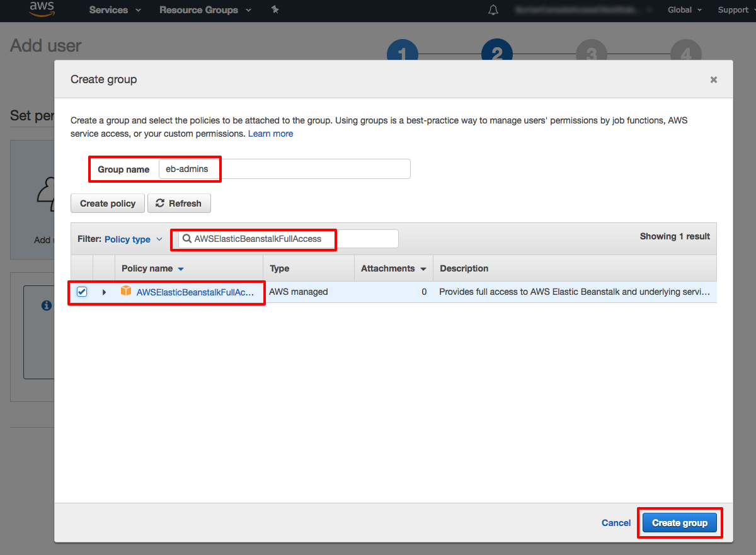Click the Create group button

(680, 523)
